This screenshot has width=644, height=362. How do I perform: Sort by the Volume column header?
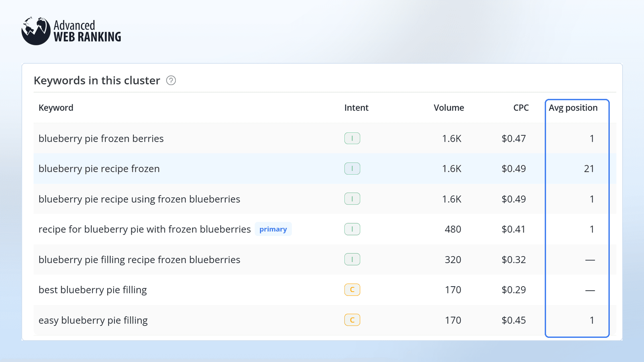[x=449, y=108]
